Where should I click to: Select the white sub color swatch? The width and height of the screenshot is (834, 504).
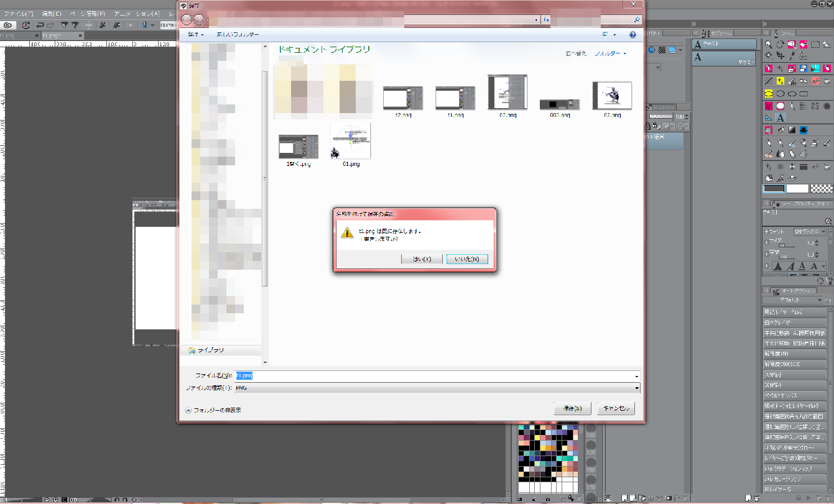pyautogui.click(x=797, y=189)
